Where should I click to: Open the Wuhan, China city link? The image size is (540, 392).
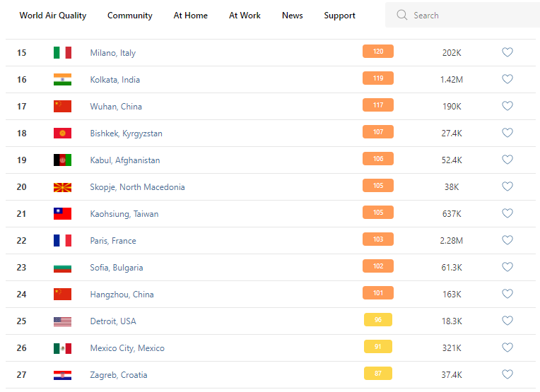(116, 107)
